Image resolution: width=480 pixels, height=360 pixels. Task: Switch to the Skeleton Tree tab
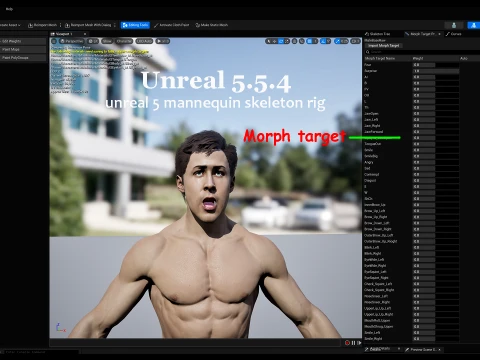[378, 34]
